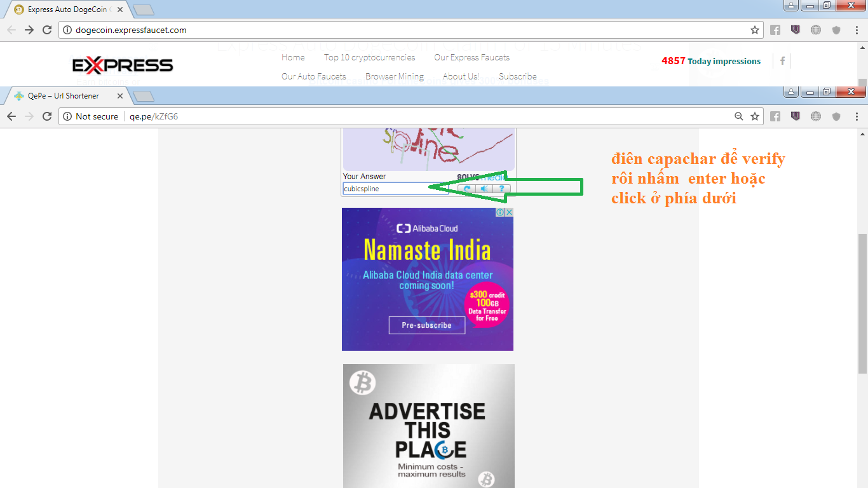Click the Express logo
The image size is (868, 488).
point(122,65)
